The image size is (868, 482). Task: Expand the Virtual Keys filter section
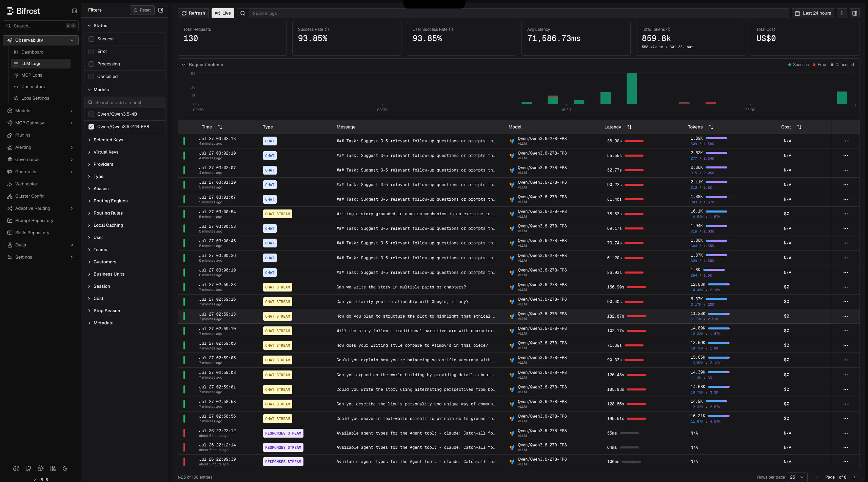(x=103, y=152)
